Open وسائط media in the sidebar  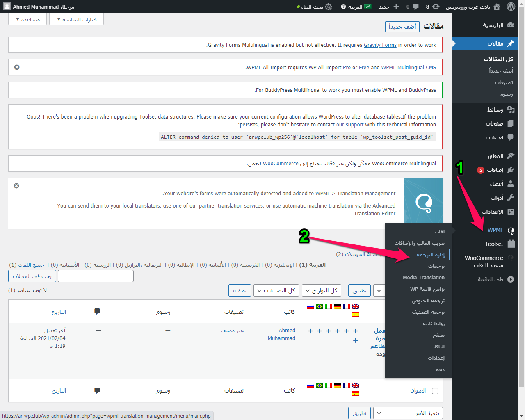click(x=486, y=110)
